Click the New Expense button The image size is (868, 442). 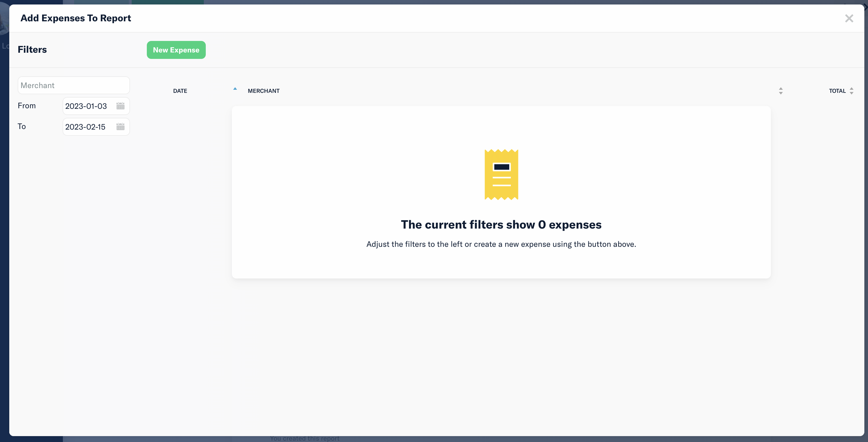point(176,50)
